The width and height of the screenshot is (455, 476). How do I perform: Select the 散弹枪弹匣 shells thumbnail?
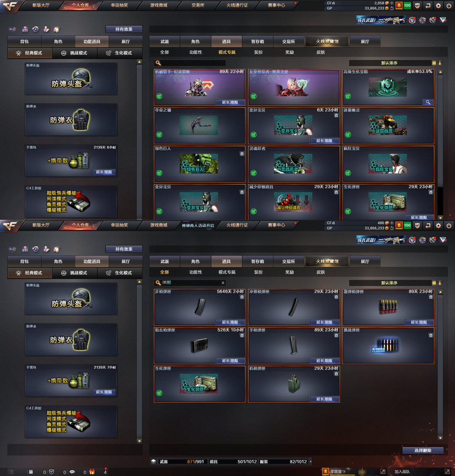[388, 307]
